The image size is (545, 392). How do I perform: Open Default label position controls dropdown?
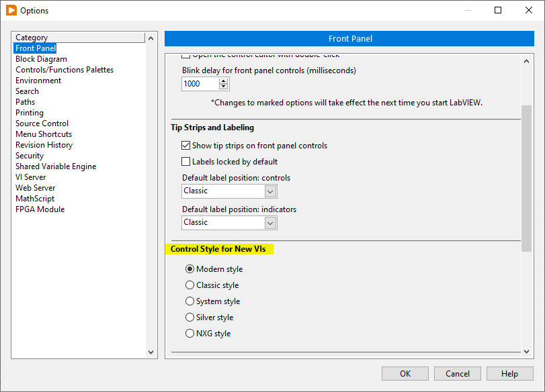coord(269,191)
